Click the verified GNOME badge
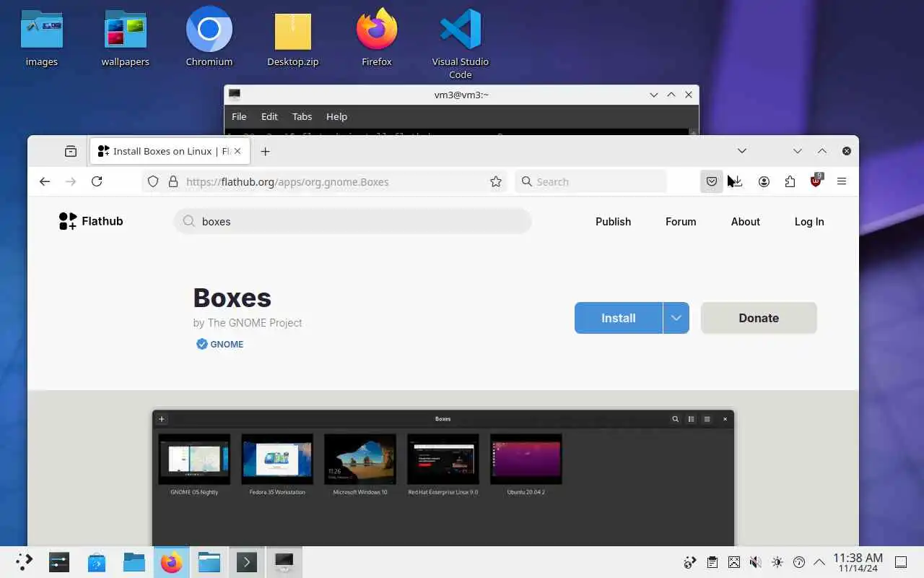The image size is (924, 578). [220, 344]
